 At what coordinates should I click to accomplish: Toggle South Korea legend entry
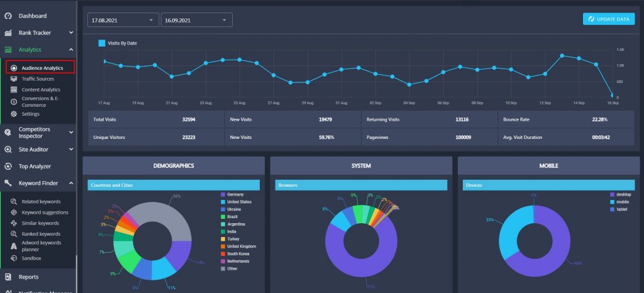click(x=235, y=253)
